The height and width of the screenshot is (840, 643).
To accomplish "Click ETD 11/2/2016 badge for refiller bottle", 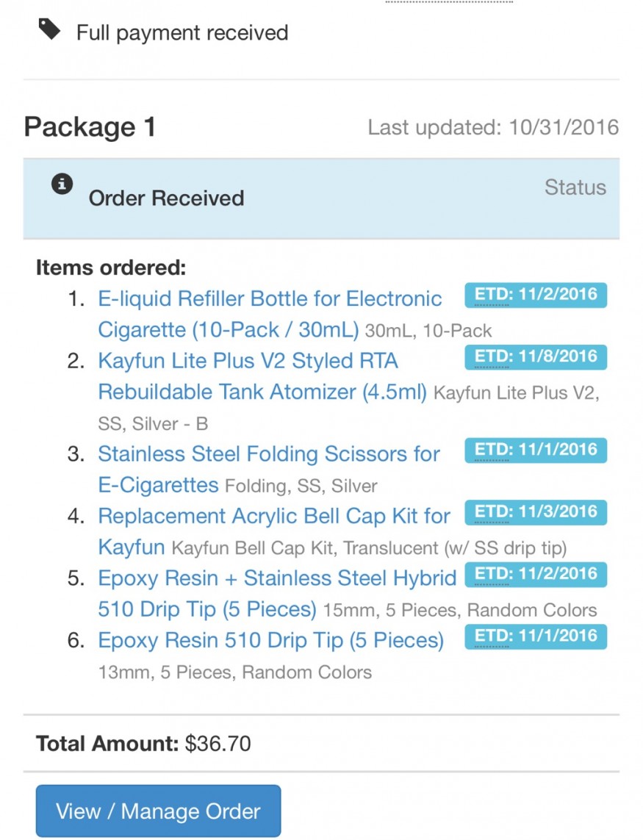I will pyautogui.click(x=536, y=295).
